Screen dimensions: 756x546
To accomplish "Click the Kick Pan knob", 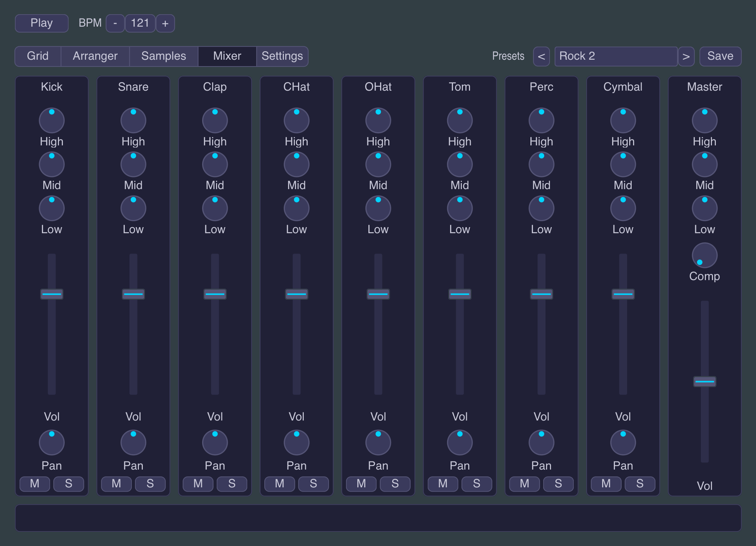I will (52, 443).
